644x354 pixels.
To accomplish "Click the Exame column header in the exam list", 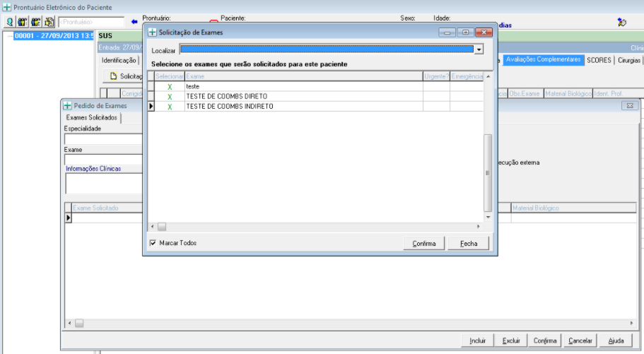I will [304, 76].
